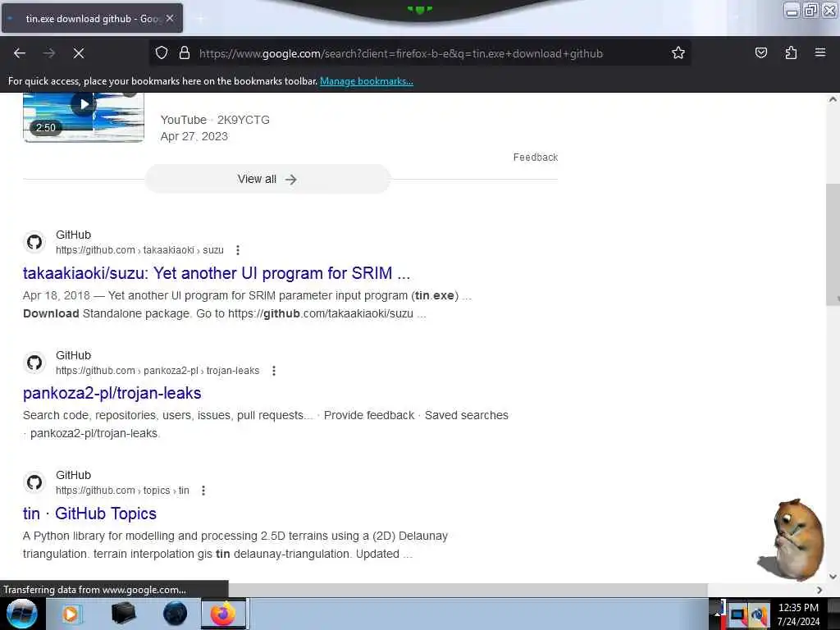Open the tracking protection shield icon
840x630 pixels.
[162, 53]
